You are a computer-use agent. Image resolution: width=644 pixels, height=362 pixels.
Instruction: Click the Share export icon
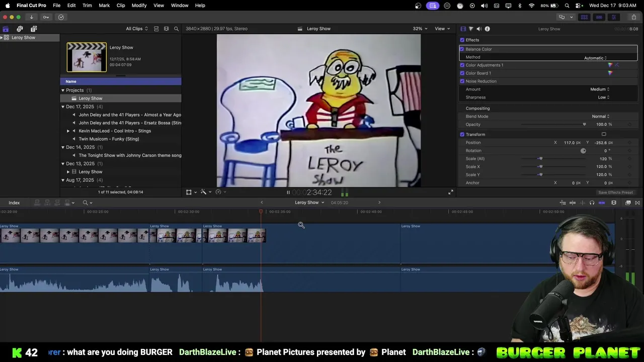pyautogui.click(x=633, y=17)
